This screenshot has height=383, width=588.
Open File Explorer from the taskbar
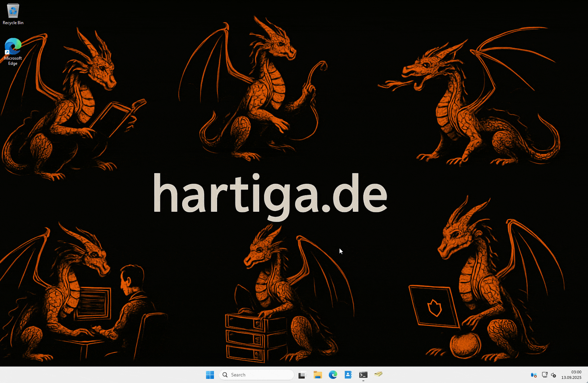(318, 375)
